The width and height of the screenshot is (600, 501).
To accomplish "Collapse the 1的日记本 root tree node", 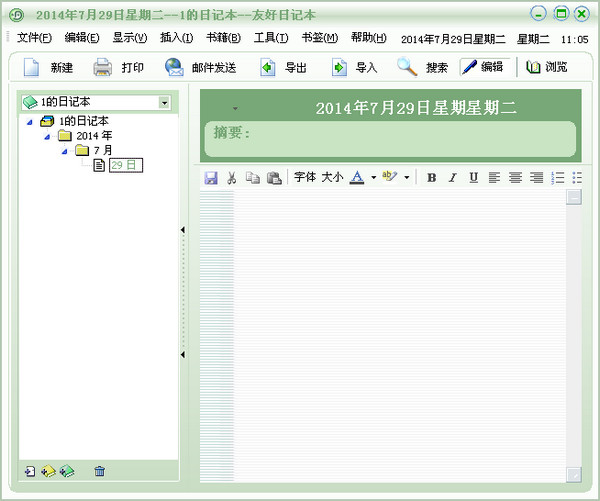I will coord(30,122).
